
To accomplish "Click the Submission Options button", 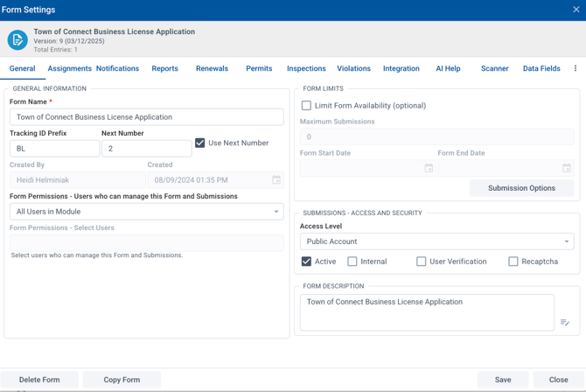I will (x=521, y=188).
